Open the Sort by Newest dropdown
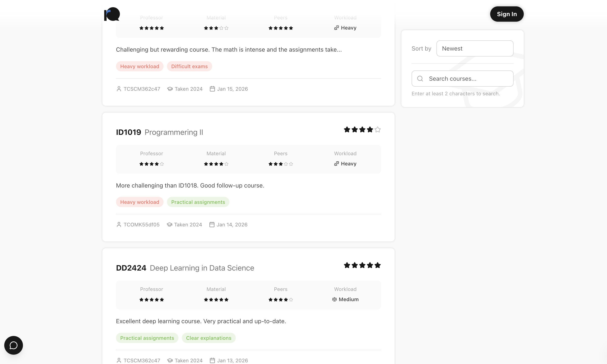 click(474, 48)
